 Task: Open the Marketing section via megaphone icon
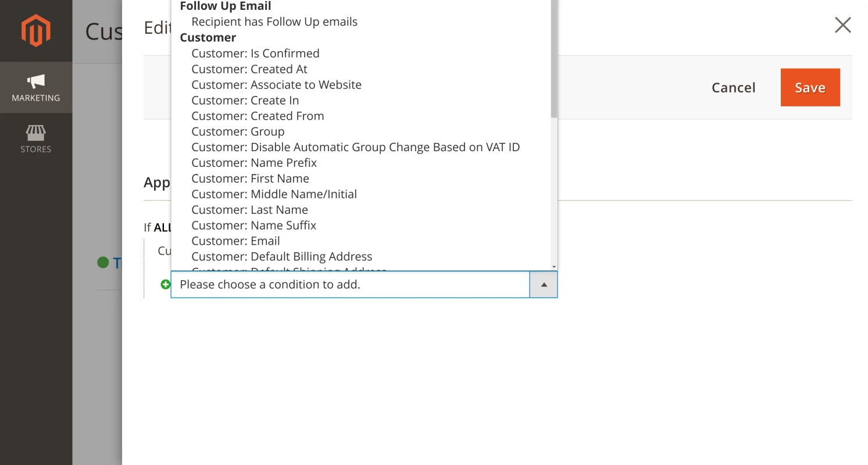[36, 87]
